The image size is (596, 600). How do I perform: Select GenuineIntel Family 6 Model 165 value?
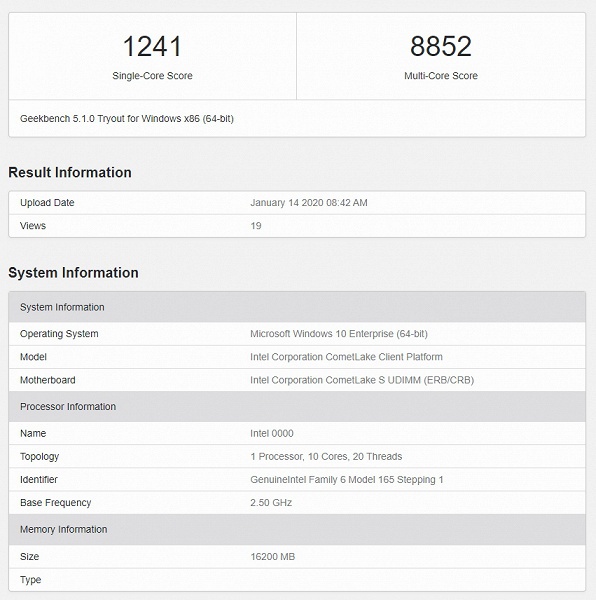coord(347,479)
